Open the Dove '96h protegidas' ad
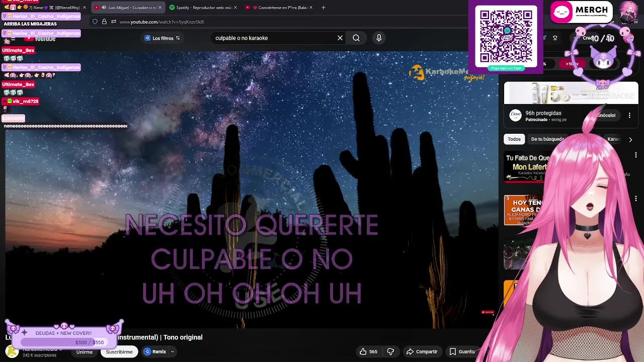The height and width of the screenshot is (362, 644). click(543, 113)
